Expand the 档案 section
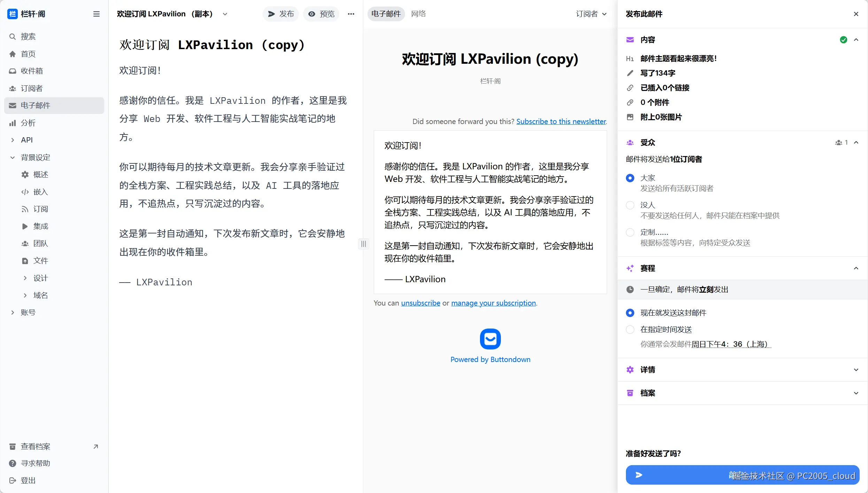 856,393
